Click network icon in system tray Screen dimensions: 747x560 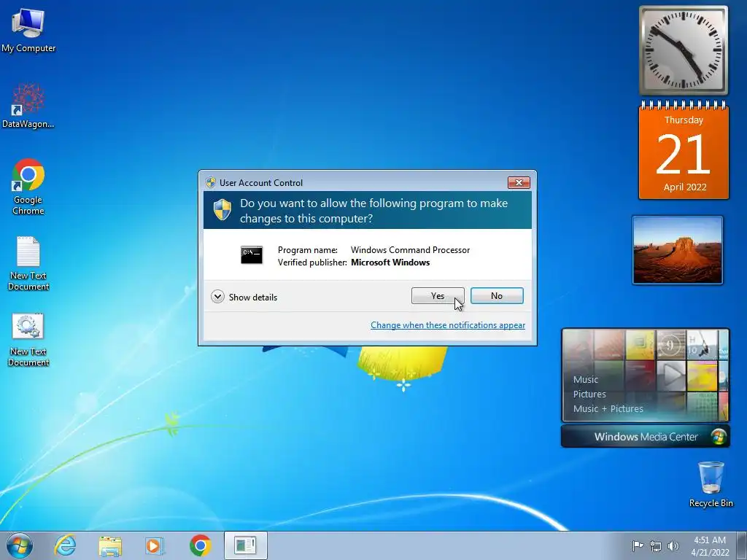(x=656, y=546)
